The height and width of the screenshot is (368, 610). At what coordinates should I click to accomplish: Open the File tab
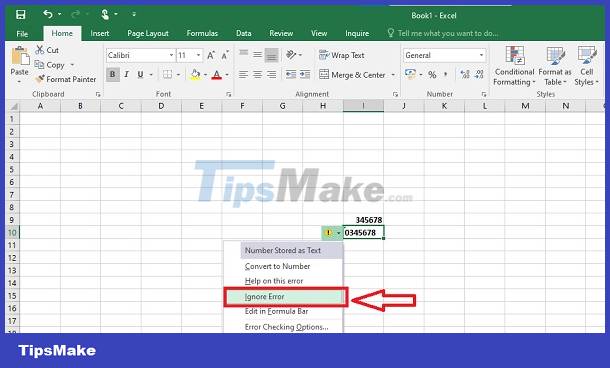point(22,33)
